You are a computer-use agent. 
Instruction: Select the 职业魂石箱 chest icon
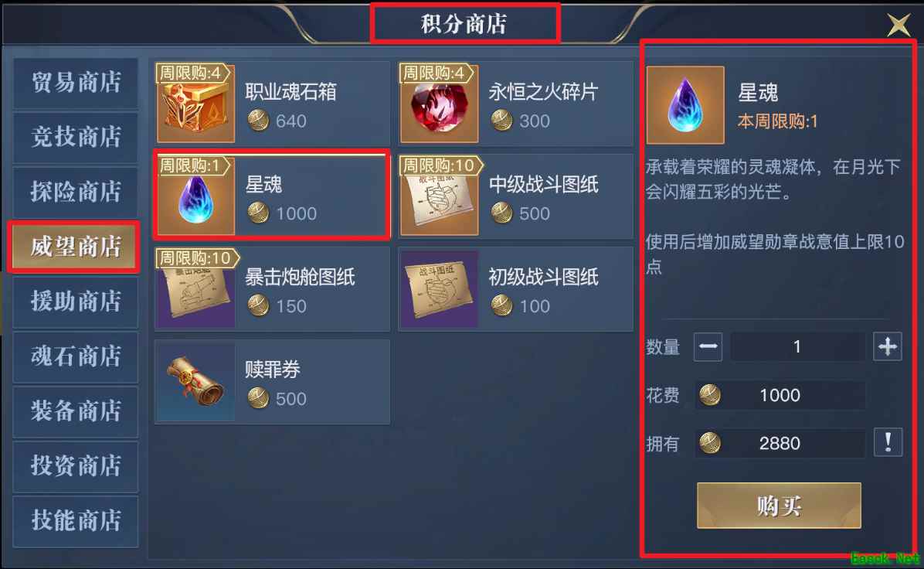coord(196,104)
